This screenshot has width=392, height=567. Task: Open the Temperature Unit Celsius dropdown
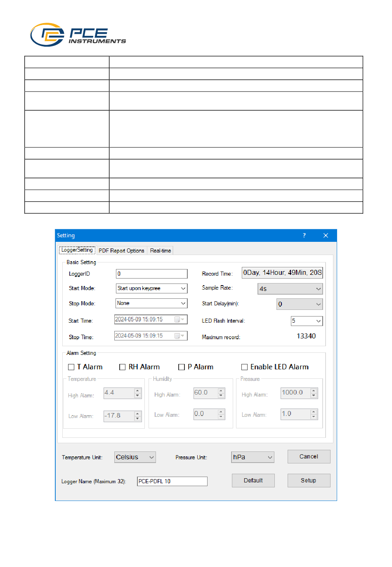pyautogui.click(x=135, y=457)
